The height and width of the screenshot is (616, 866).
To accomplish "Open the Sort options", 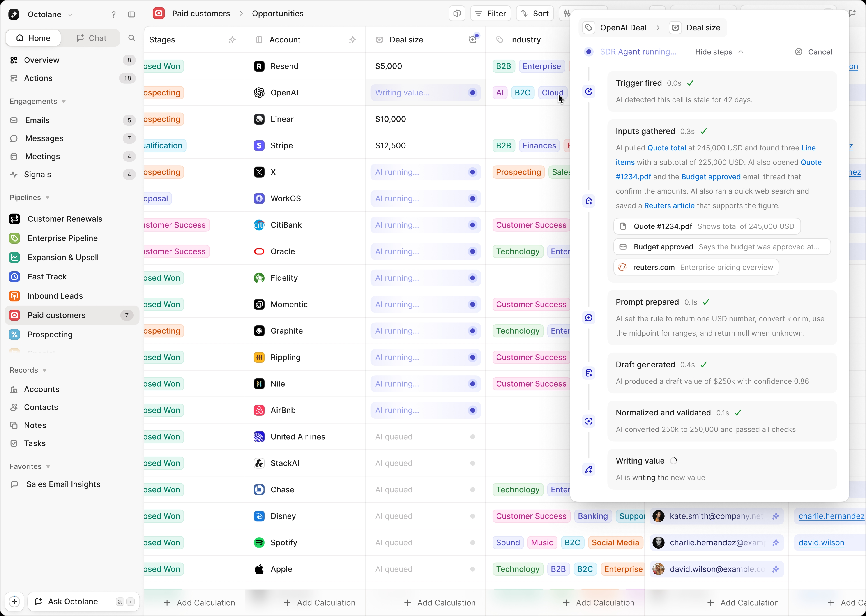I will pos(535,14).
